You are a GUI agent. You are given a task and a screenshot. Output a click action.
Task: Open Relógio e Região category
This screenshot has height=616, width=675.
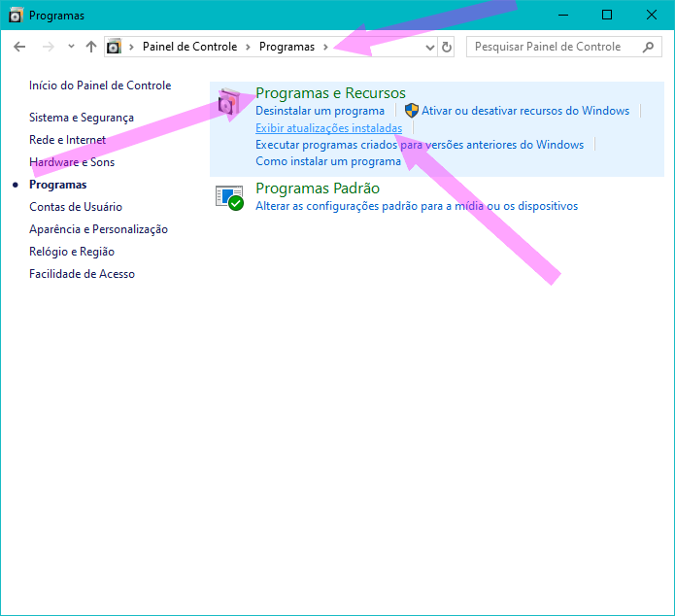point(72,252)
